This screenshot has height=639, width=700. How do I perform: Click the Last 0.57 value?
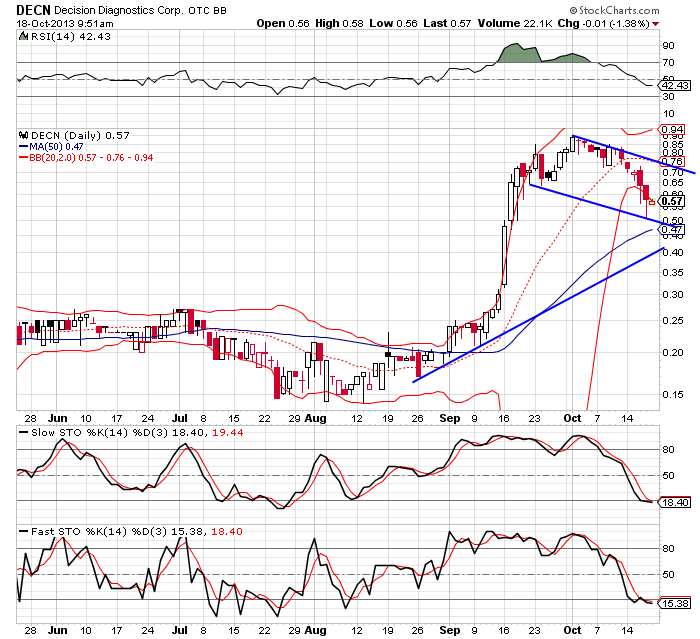coord(447,23)
